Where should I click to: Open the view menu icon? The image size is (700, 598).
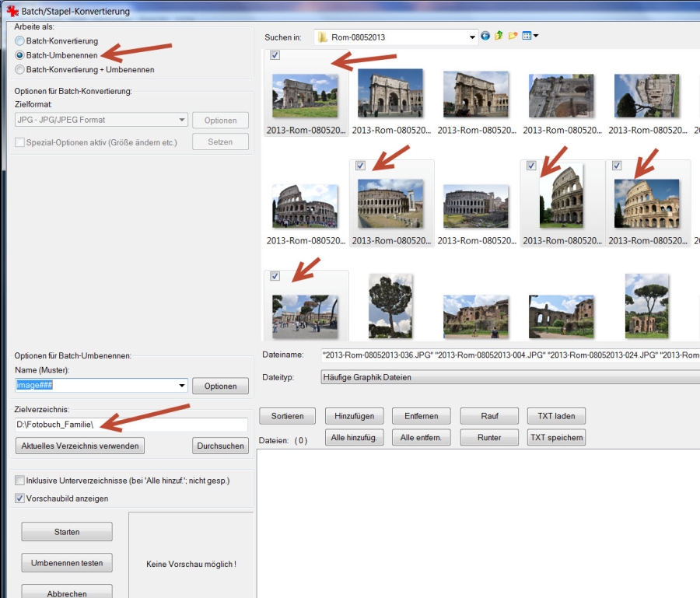coord(530,37)
